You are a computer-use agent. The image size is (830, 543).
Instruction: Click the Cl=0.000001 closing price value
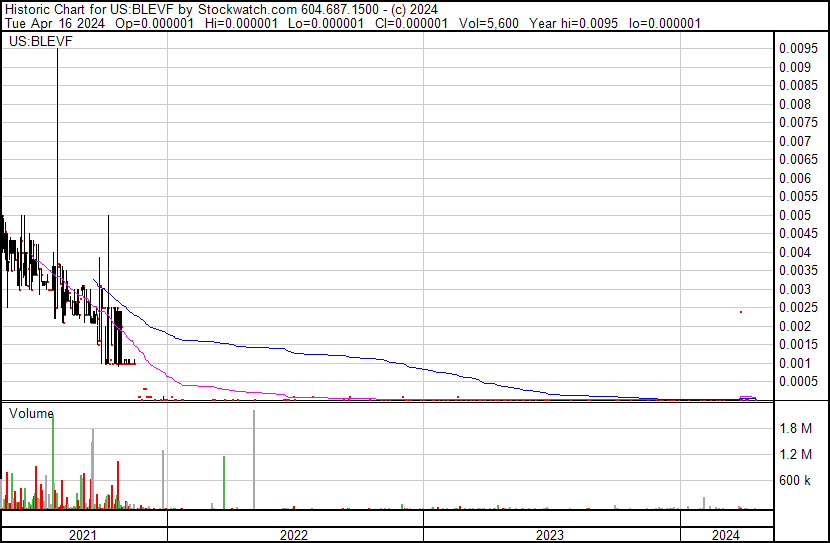point(411,23)
